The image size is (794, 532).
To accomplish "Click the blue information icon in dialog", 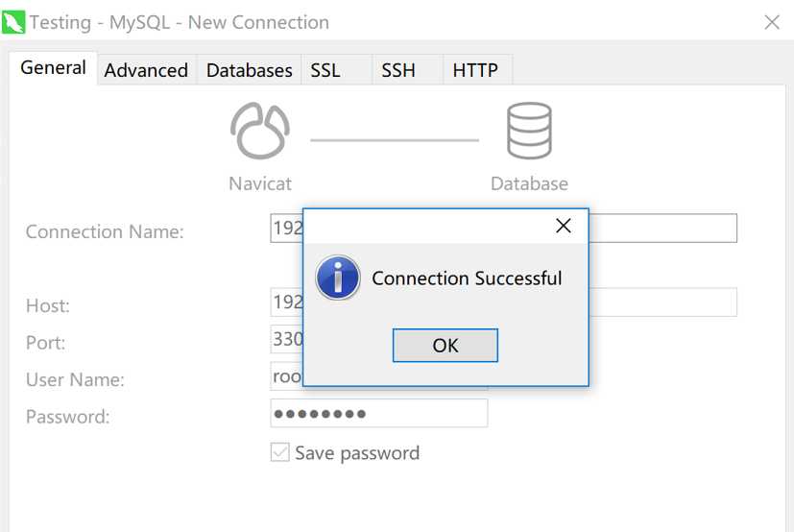I will (x=338, y=278).
